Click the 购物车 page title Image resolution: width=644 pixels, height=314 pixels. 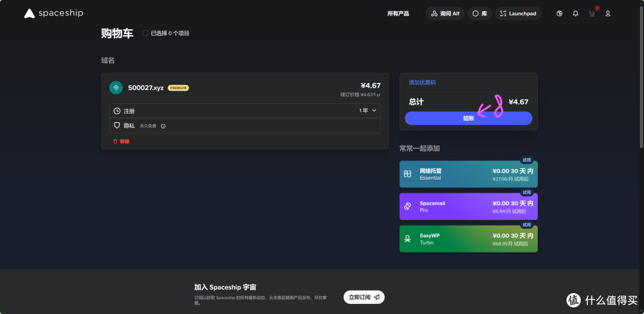117,33
